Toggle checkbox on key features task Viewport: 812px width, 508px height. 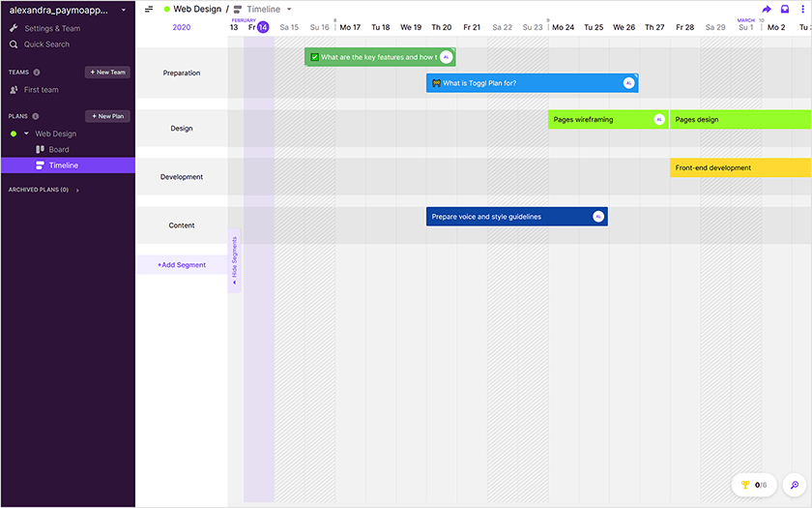(314, 57)
